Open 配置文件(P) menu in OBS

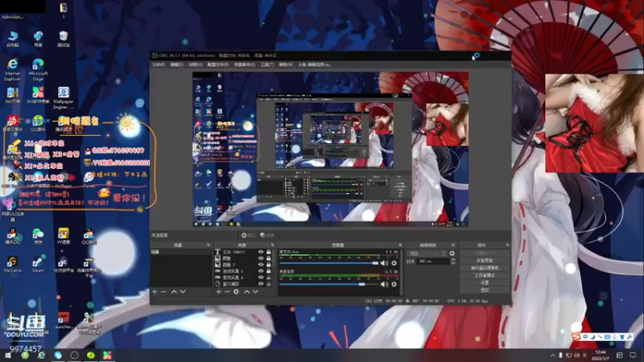(217, 65)
